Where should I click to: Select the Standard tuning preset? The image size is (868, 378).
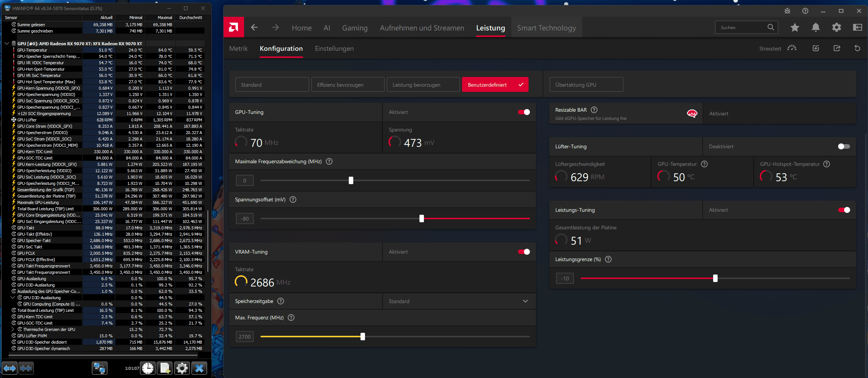click(x=272, y=85)
